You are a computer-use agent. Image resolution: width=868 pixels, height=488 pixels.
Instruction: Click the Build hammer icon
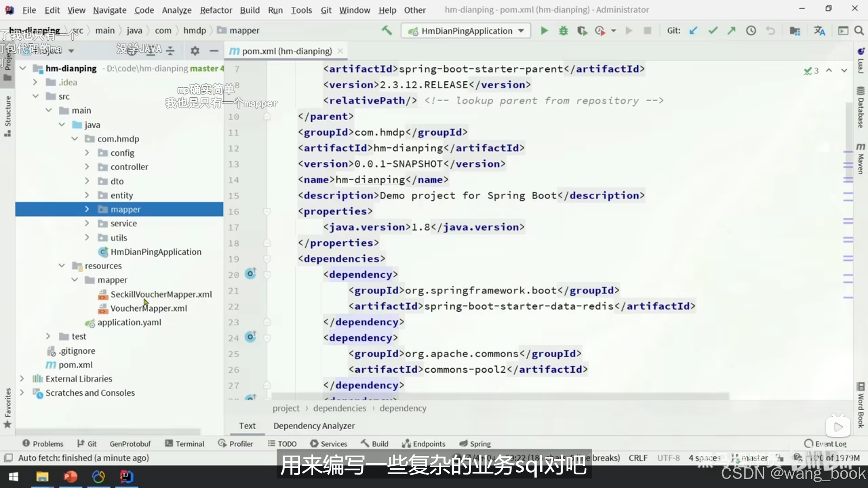(x=387, y=31)
